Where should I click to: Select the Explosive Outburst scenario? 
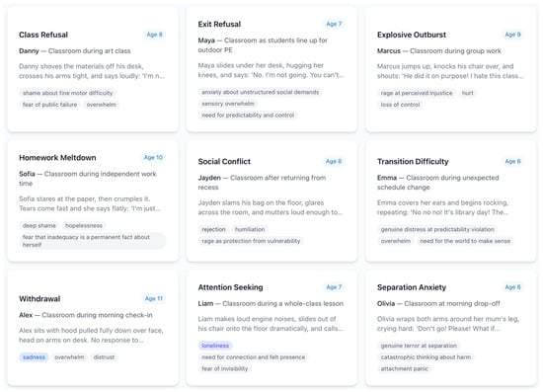click(451, 69)
